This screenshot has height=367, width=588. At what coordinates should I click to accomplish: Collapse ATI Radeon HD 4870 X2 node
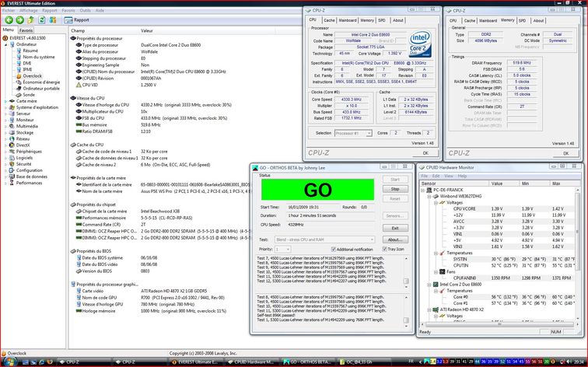pos(430,309)
